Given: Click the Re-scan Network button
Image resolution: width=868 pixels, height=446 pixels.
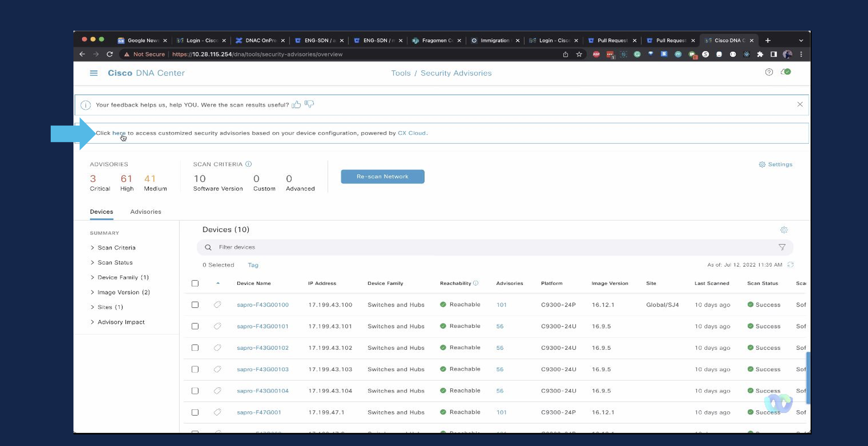Looking at the screenshot, I should pyautogui.click(x=382, y=176).
